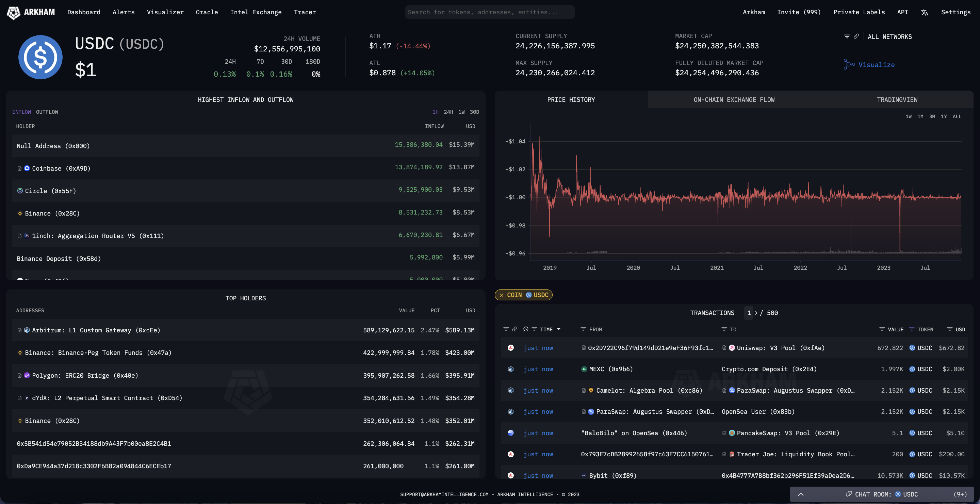Click the Circle logo icon in inflow list
The width and height of the screenshot is (980, 504).
pyautogui.click(x=20, y=191)
